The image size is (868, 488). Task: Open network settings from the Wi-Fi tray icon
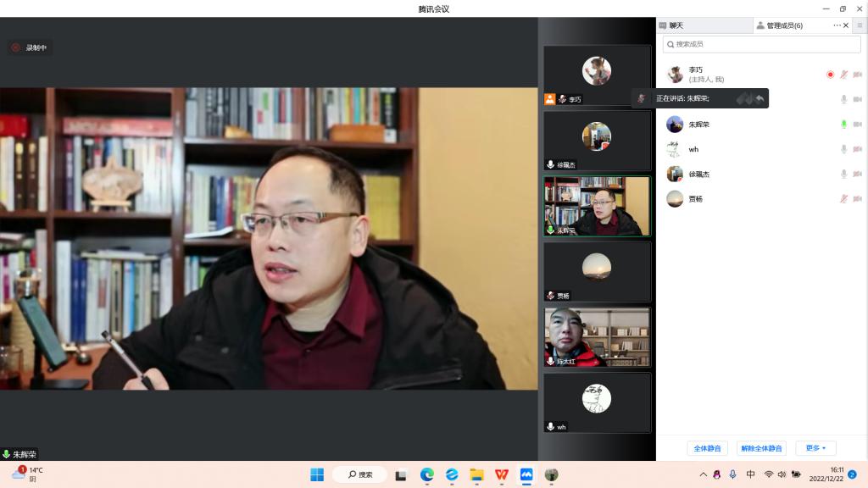pos(768,474)
